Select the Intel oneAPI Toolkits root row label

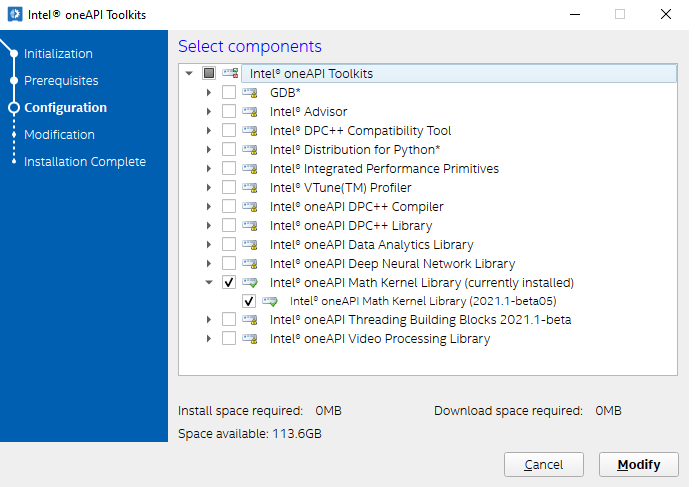pos(311,74)
